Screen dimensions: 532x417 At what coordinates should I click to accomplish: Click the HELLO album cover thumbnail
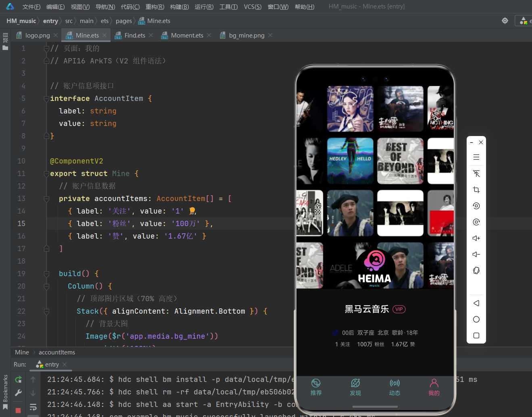coord(350,161)
